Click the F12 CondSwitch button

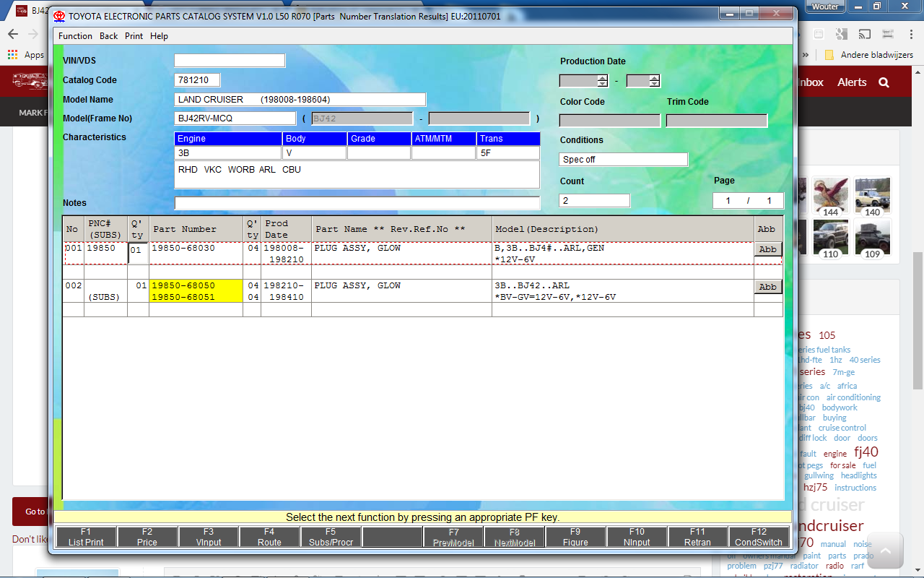[x=759, y=537]
